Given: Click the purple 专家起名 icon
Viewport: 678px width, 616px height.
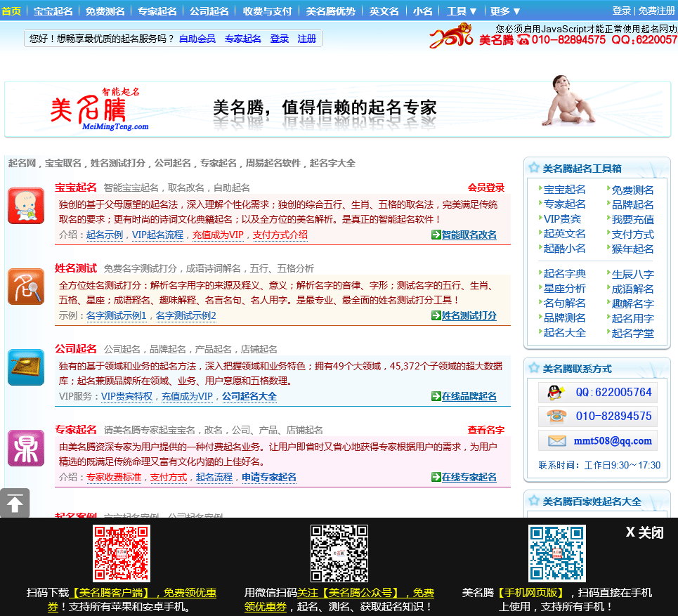Looking at the screenshot, I should point(26,448).
